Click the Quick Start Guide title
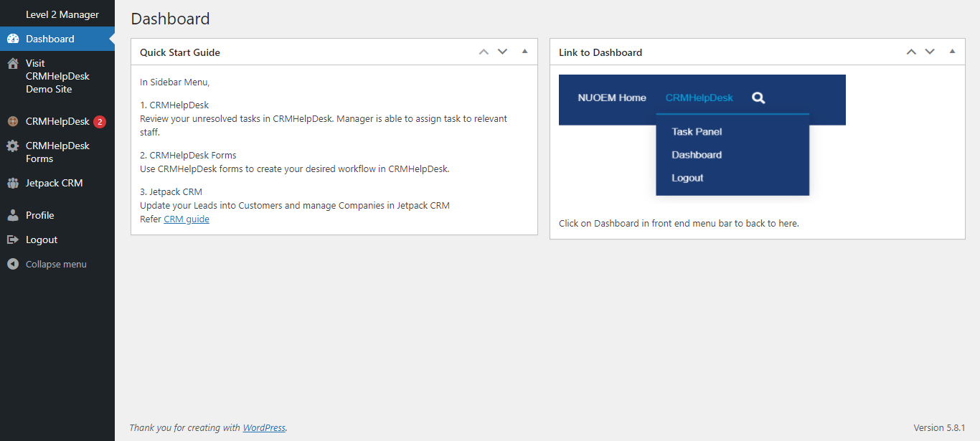Screen dimensions: 980x441 pos(180,52)
